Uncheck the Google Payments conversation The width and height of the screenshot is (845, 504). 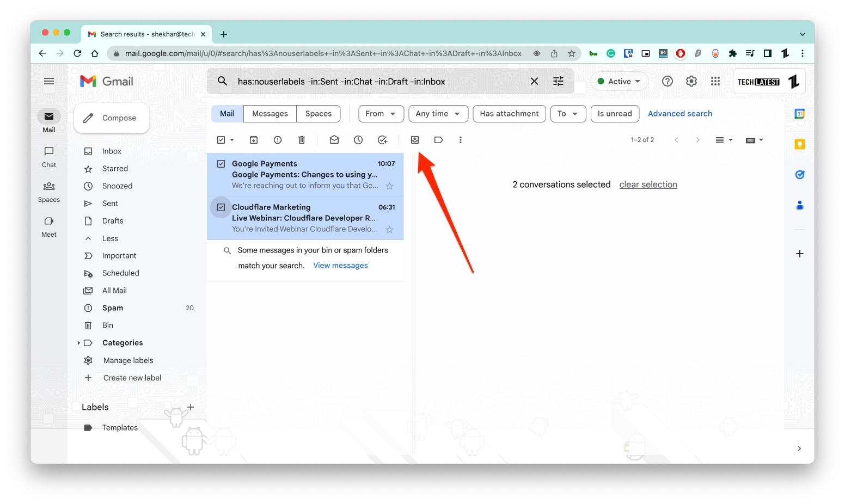(x=221, y=163)
